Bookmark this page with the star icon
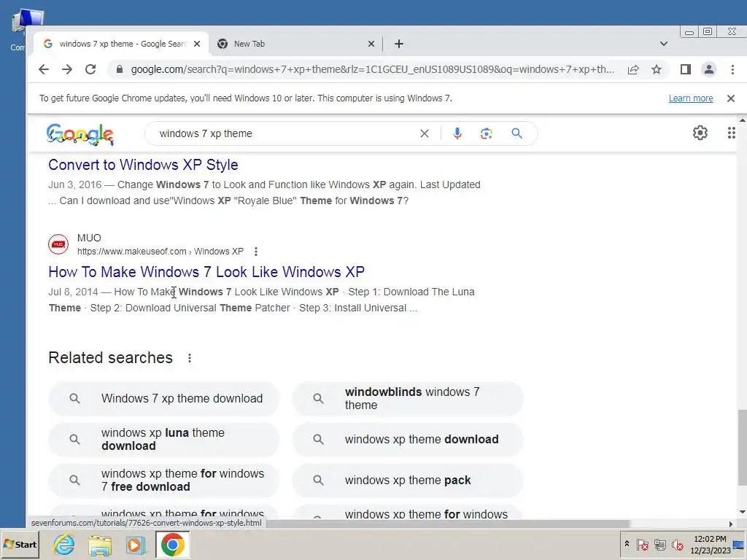The image size is (747, 560). (x=657, y=69)
